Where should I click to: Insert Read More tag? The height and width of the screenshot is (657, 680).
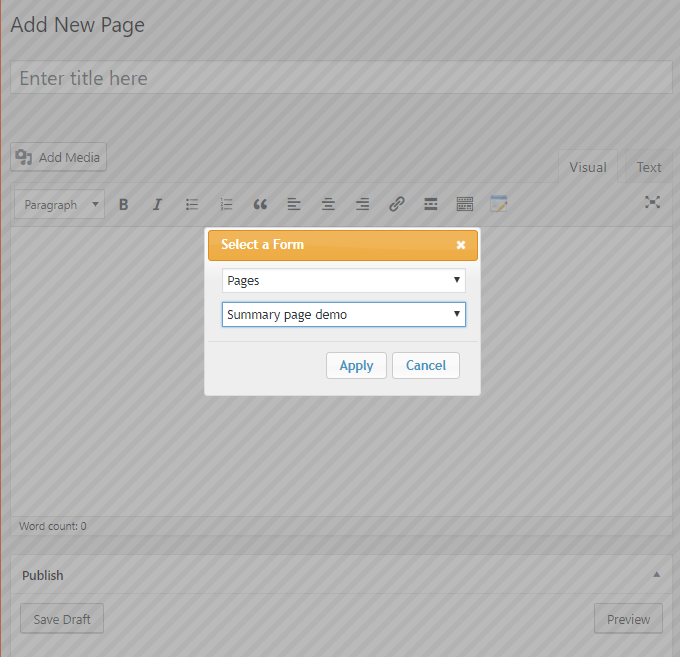pyautogui.click(x=431, y=204)
